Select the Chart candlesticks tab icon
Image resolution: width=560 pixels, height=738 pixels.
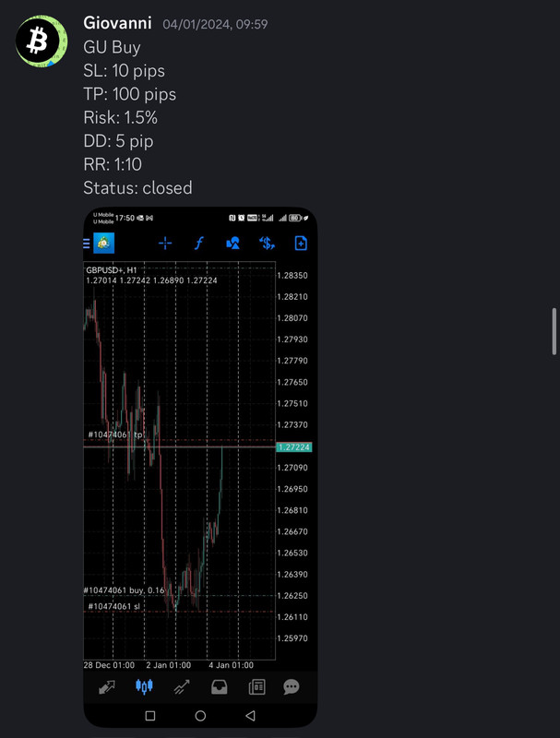click(x=144, y=686)
